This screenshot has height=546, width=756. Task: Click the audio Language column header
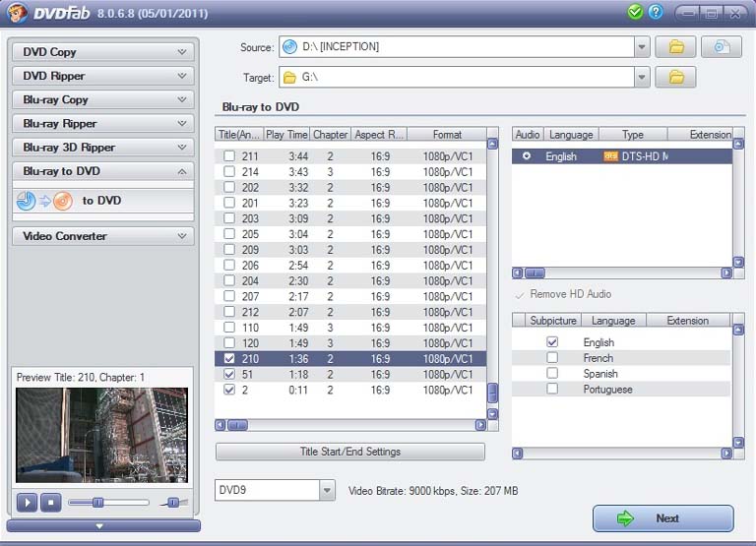(571, 135)
